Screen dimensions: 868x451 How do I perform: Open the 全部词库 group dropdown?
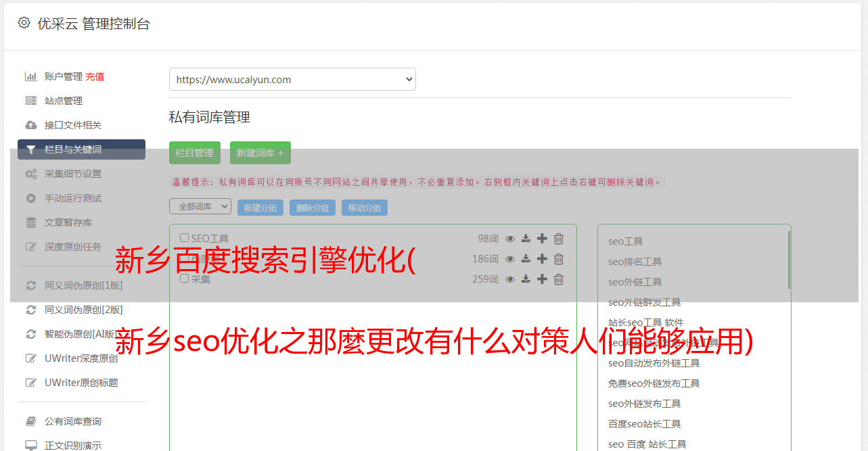pos(200,206)
